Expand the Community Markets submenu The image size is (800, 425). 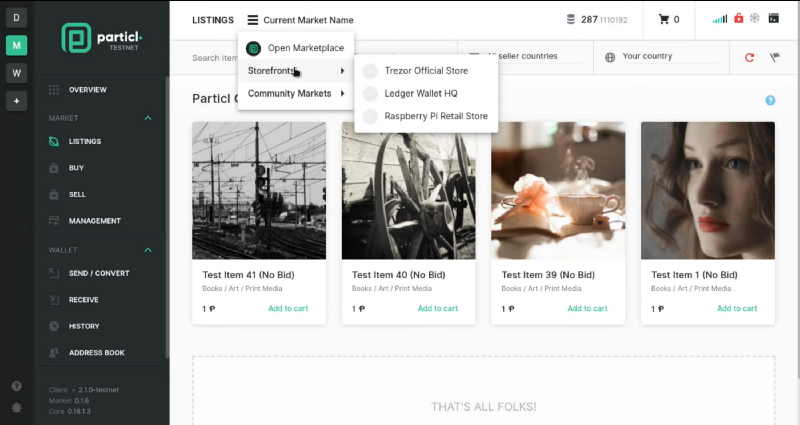click(x=296, y=93)
